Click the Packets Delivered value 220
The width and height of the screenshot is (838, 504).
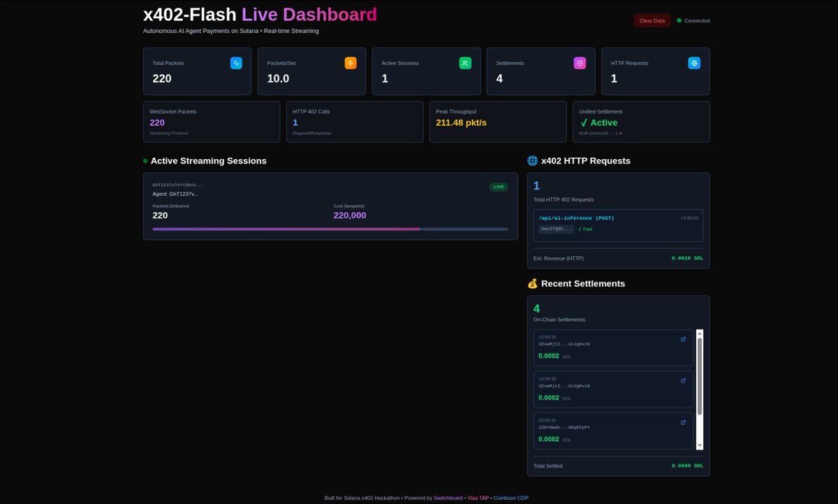pyautogui.click(x=160, y=216)
